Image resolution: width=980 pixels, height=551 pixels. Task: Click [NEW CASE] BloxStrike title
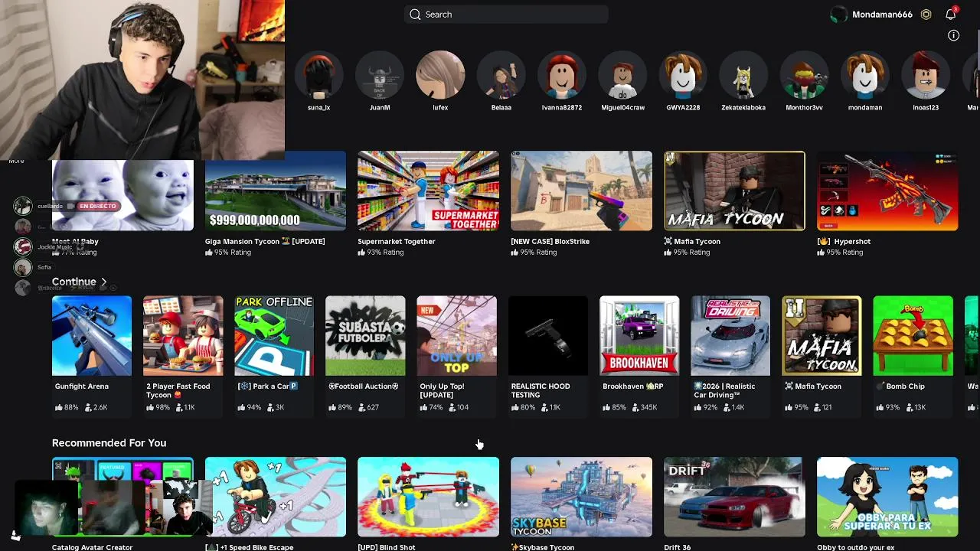550,241
